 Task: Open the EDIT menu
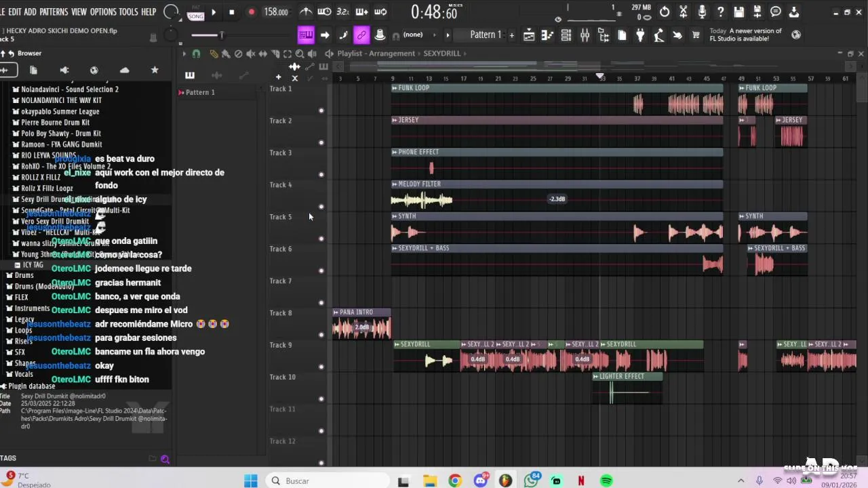pyautogui.click(x=14, y=12)
